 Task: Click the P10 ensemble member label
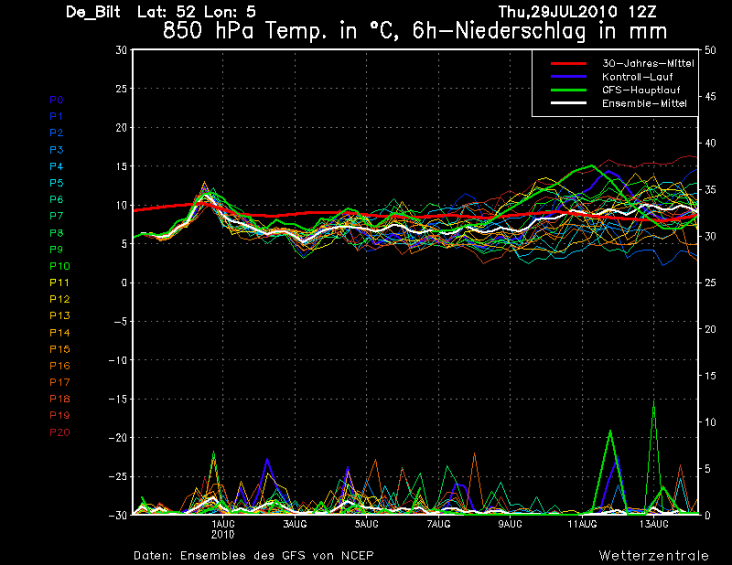(x=60, y=266)
